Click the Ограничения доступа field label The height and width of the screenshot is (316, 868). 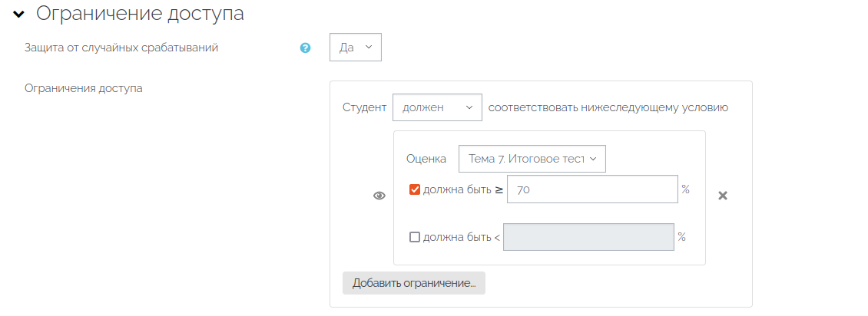[84, 88]
